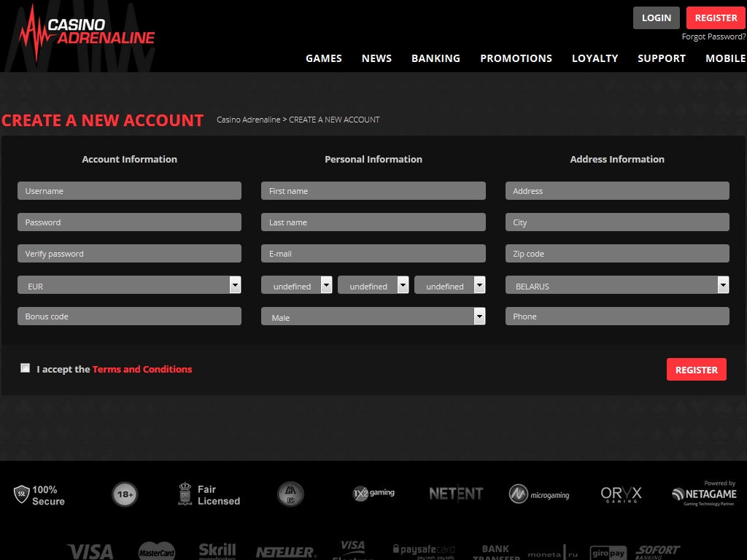Click the Oryx Gaming logo
The width and height of the screenshot is (747, 560).
coord(621,494)
